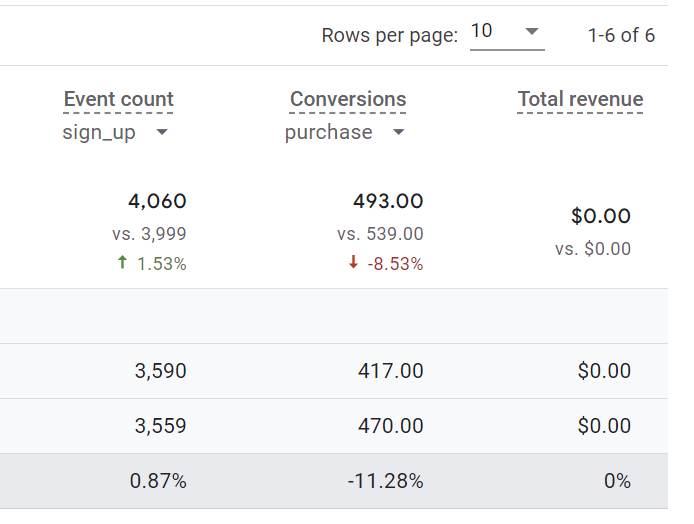The width and height of the screenshot is (694, 524).
Task: Click the -8.53% decrease value
Action: click(395, 264)
